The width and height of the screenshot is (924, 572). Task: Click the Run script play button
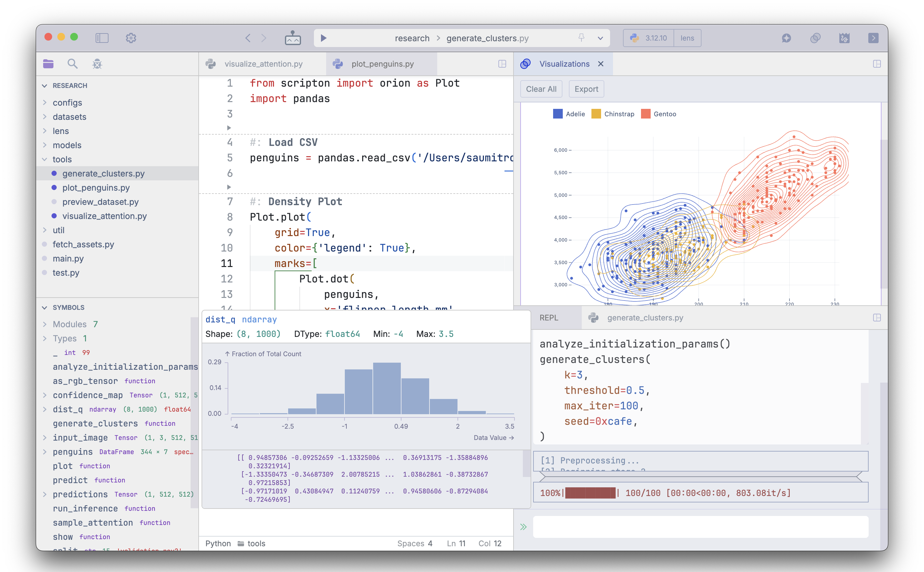[x=324, y=38]
